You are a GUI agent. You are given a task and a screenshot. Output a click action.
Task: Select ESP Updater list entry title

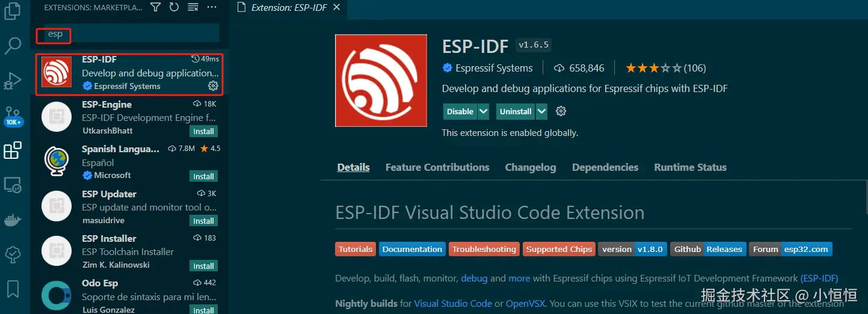coord(109,194)
